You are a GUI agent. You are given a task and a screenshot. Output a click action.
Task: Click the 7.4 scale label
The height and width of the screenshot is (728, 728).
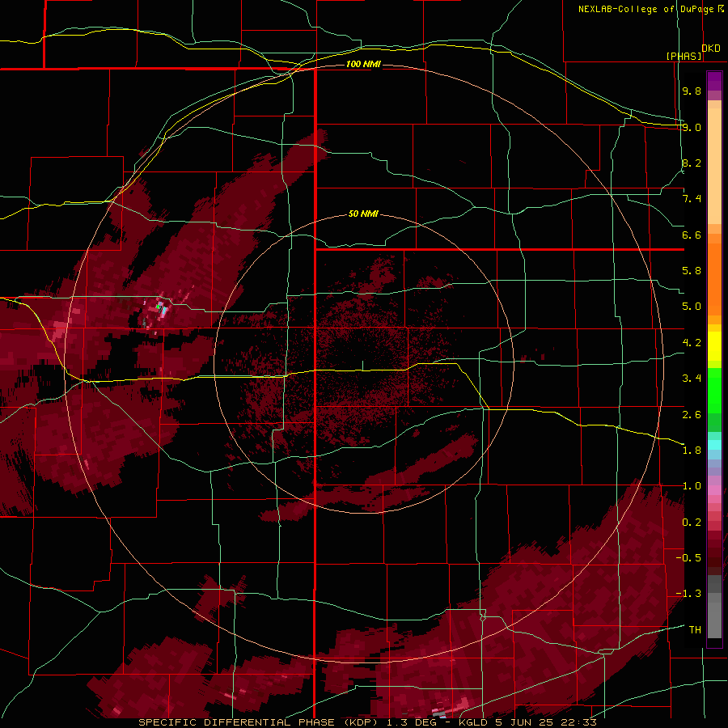point(692,199)
